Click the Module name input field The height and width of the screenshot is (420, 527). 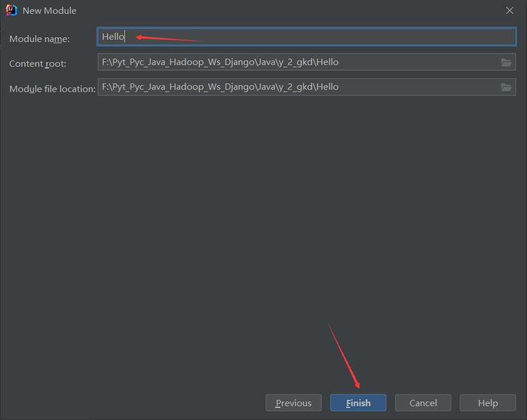(306, 37)
